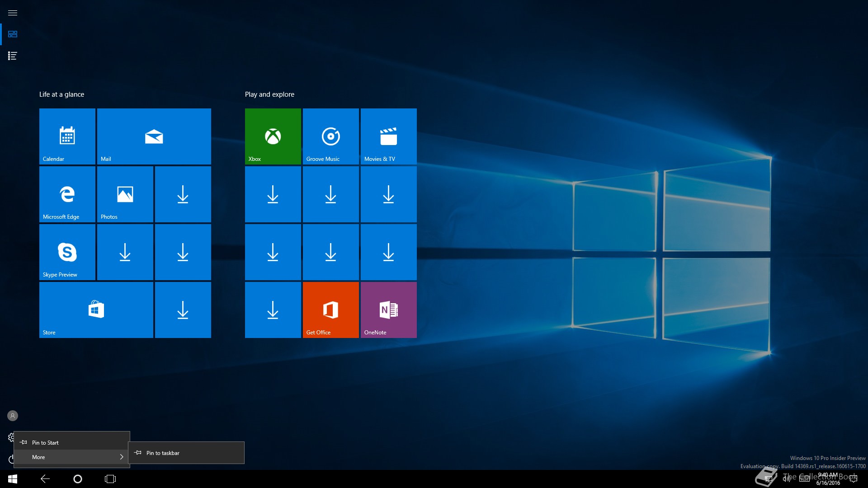Click the 'Life at a glance' group header

coord(61,94)
